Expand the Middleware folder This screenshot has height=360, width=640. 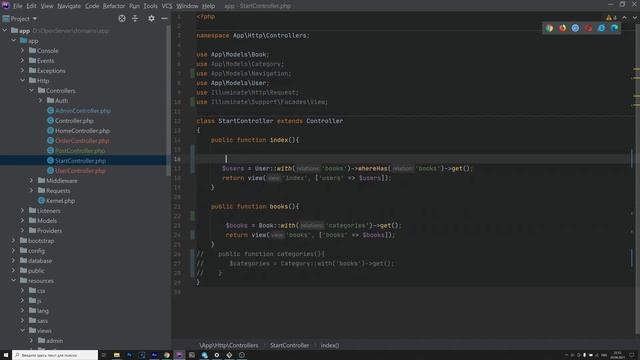click(31, 180)
